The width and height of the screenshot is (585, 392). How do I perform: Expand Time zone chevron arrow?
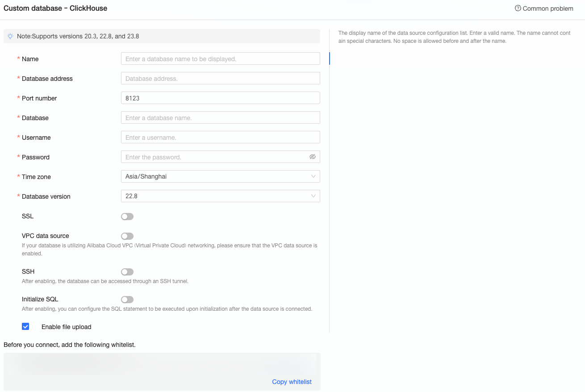tap(313, 176)
